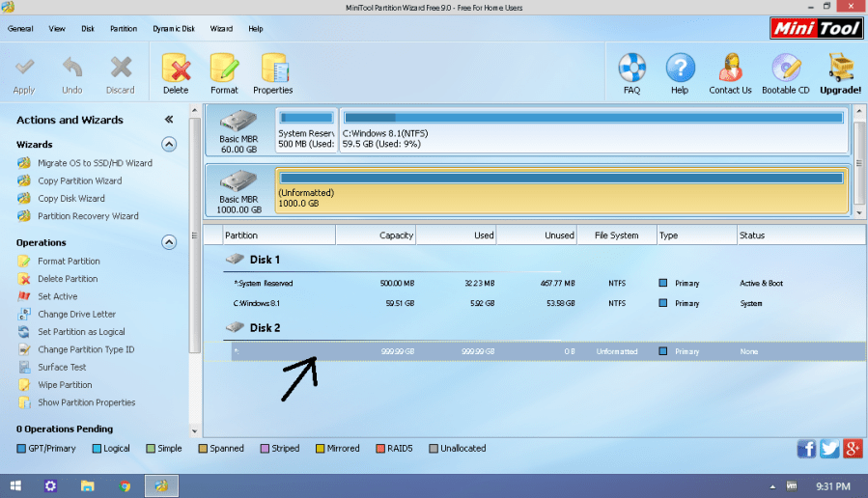Click the Format toolbar icon
This screenshot has height=498, width=868.
pyautogui.click(x=224, y=72)
